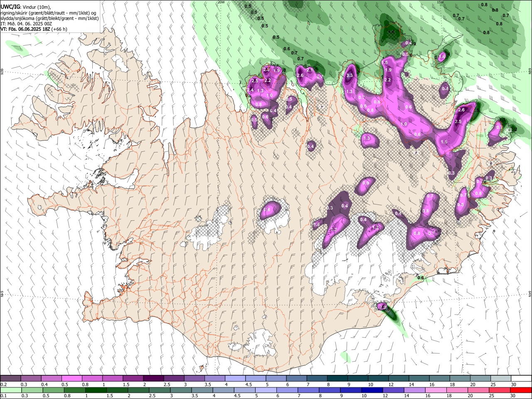Select the 20W longitude label at the top edge

click(x=221, y=2)
